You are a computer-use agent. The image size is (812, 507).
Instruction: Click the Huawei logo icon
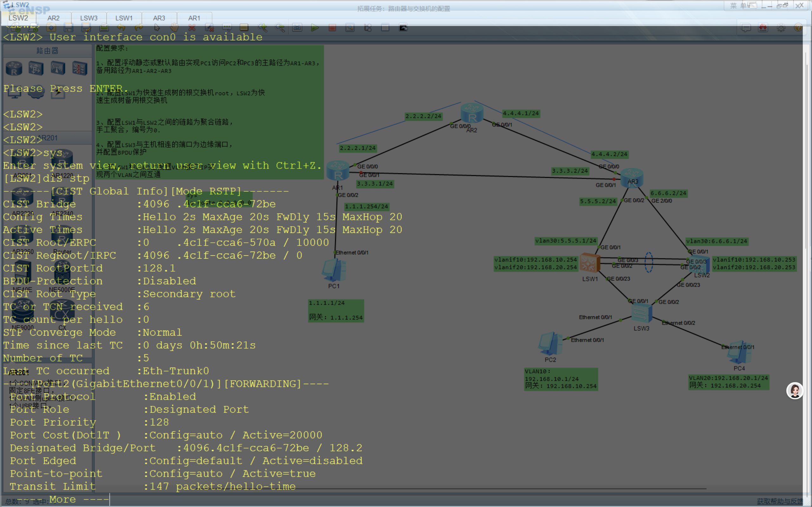(763, 28)
